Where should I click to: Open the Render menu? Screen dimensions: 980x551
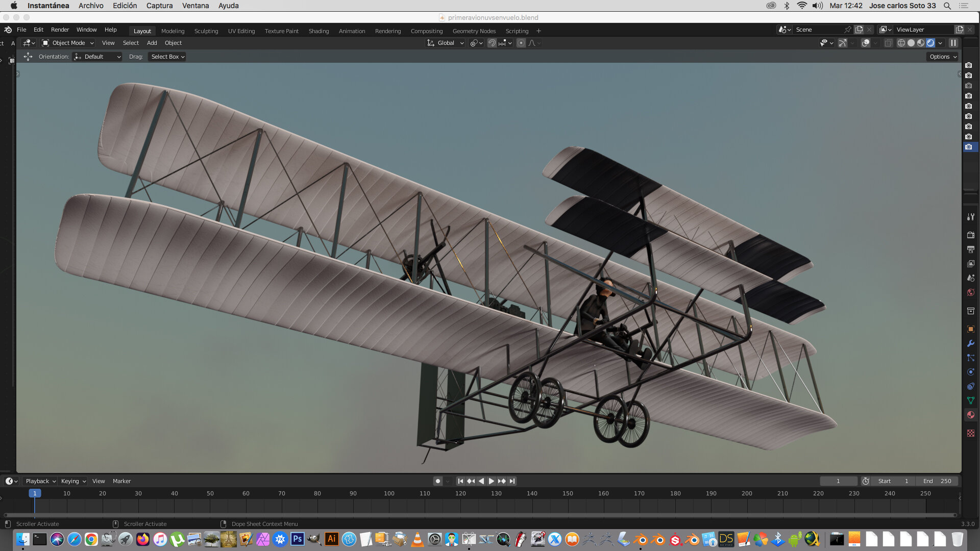[60, 30]
